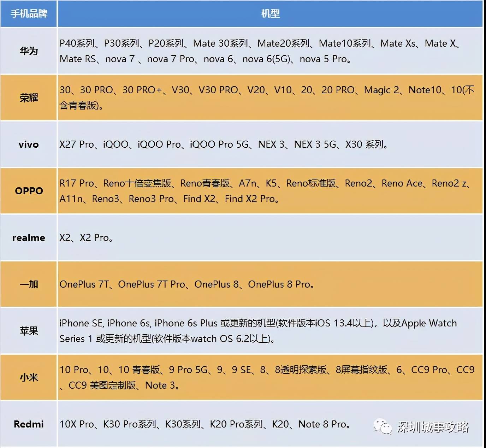Select the realme brand cell

tap(29, 238)
